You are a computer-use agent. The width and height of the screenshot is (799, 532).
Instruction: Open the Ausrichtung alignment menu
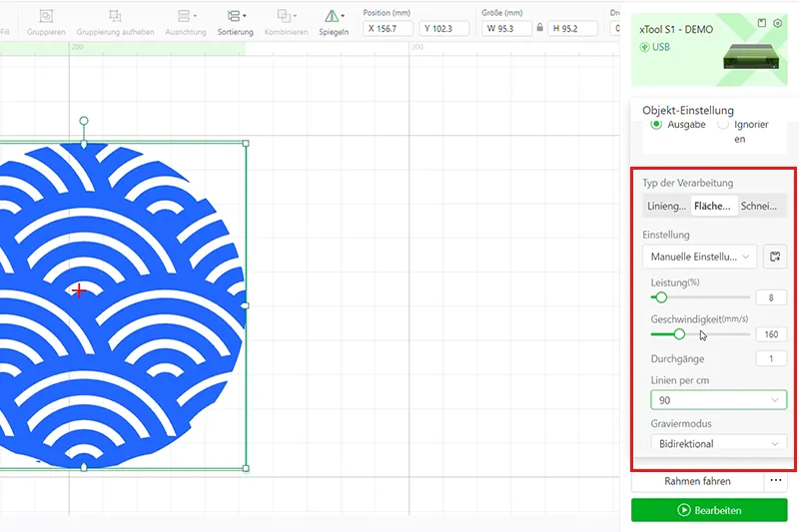click(x=186, y=22)
